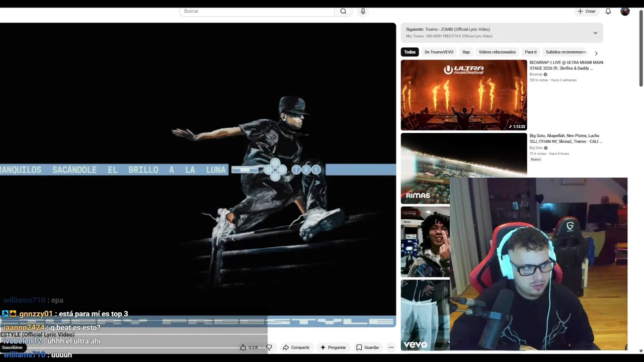Like the video with thumbs-up icon
This screenshot has height=362, width=644.
pos(250,347)
